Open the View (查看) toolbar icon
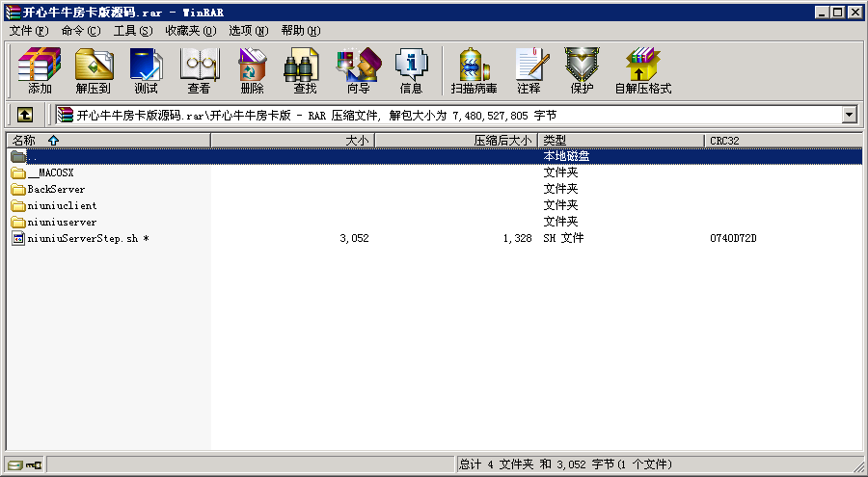Viewport: 868px width, 477px height. point(199,70)
